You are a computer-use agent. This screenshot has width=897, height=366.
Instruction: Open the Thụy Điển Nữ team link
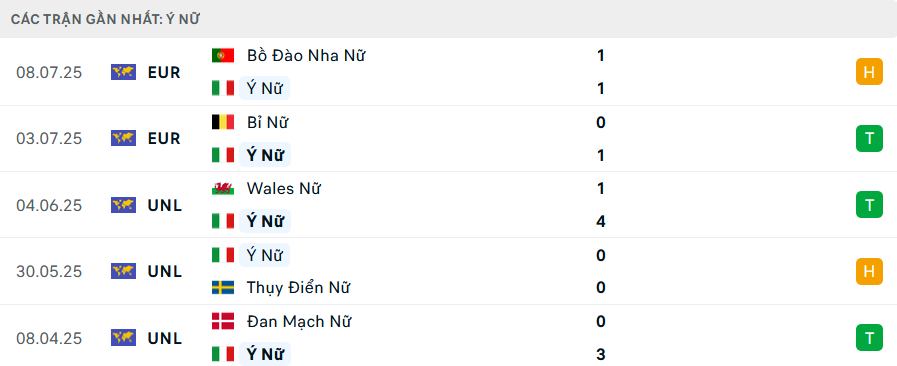point(298,287)
